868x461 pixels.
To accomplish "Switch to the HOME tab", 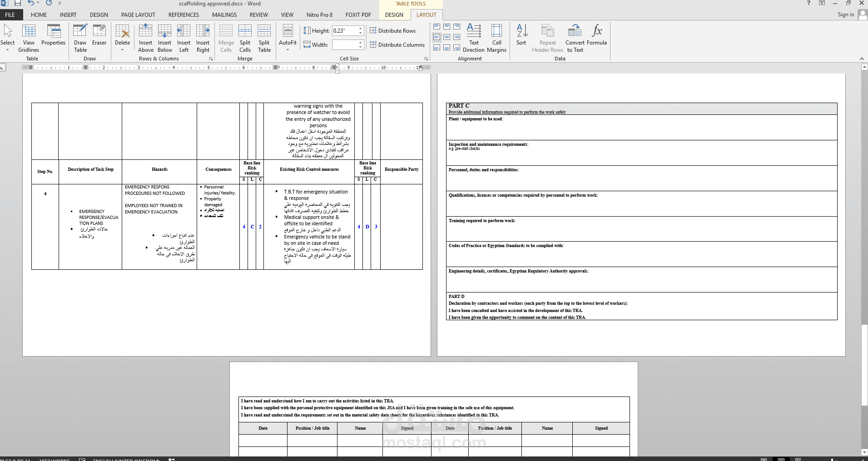I will coord(39,15).
